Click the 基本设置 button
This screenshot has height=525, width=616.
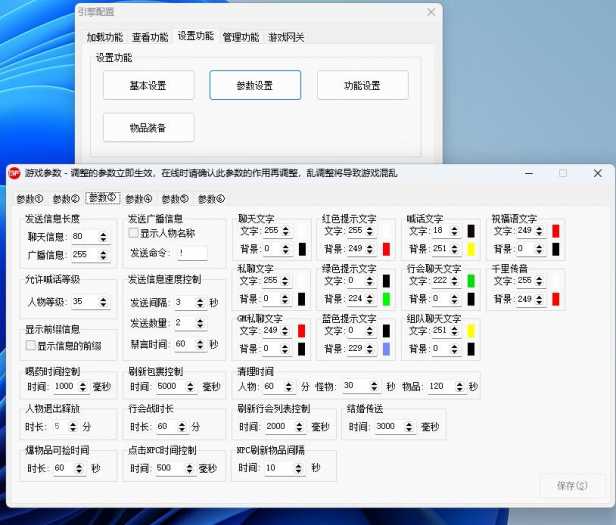(148, 86)
